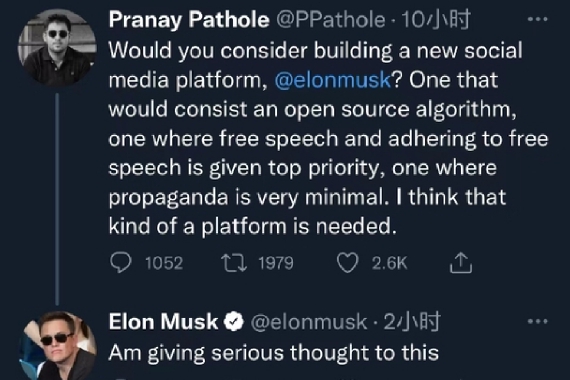
Task: Like Pranay Pathole's tweet with heart icon
Action: [348, 263]
